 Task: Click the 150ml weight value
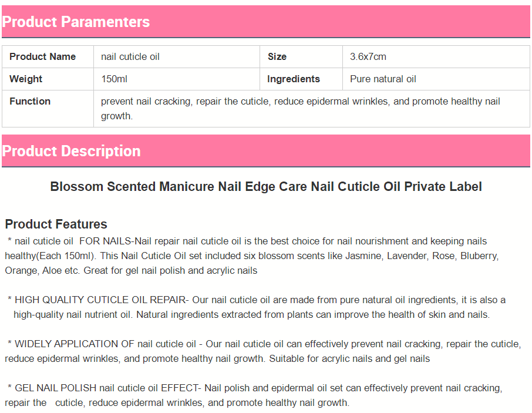tap(114, 79)
